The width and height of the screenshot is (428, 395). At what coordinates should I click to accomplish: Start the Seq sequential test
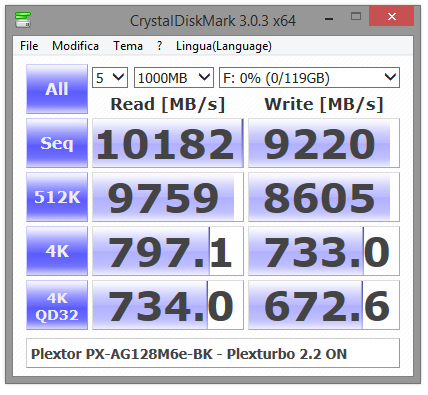pos(57,143)
